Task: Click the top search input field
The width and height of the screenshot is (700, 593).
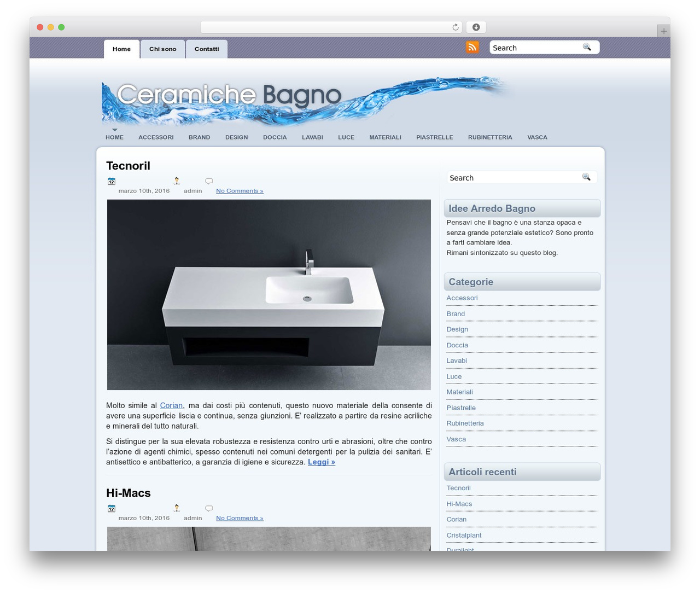Action: pos(536,48)
